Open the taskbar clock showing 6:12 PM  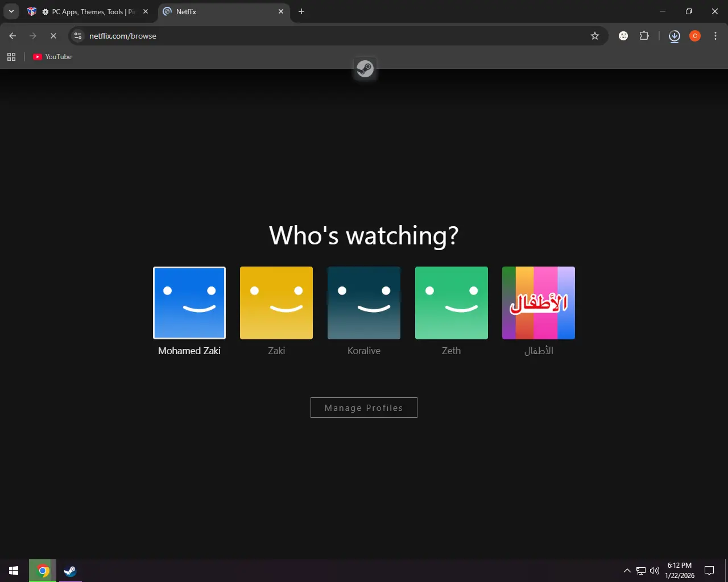click(x=680, y=571)
